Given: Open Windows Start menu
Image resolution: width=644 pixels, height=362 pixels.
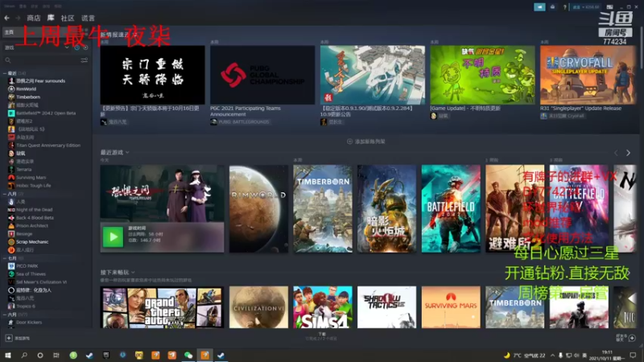Looking at the screenshot, I should click(8, 355).
